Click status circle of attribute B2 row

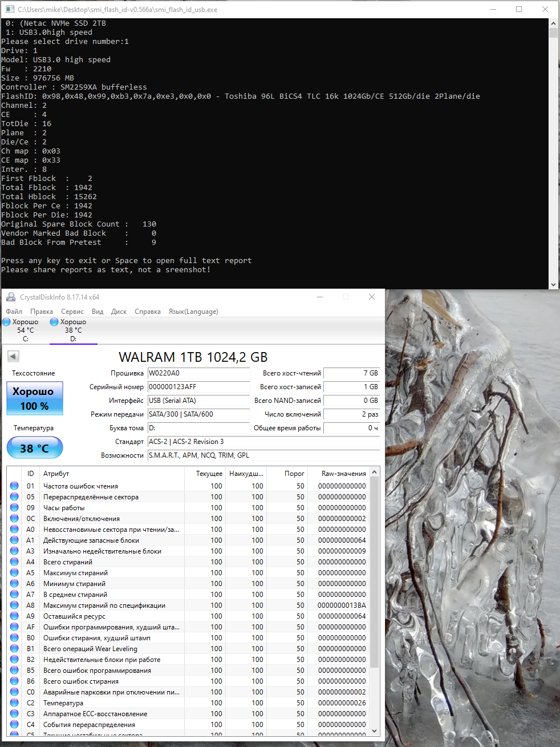[x=14, y=659]
